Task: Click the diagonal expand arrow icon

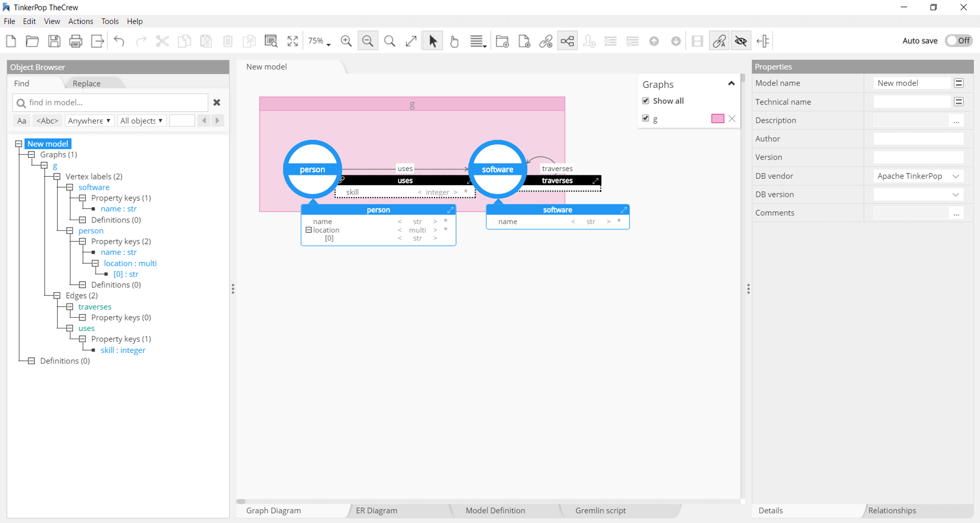Action: click(x=411, y=41)
